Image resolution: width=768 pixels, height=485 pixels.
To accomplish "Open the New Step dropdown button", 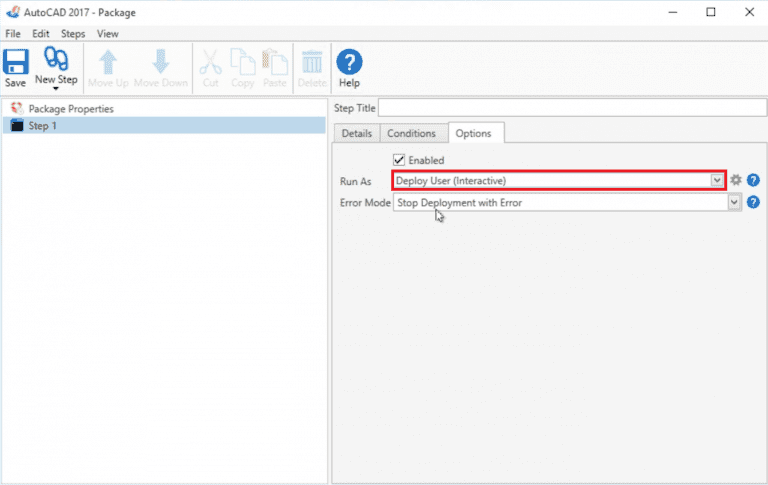I will [x=56, y=69].
